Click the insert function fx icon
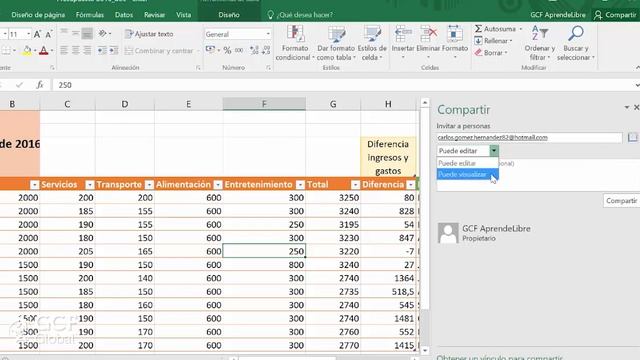This screenshot has height=360, width=640. pos(40,85)
